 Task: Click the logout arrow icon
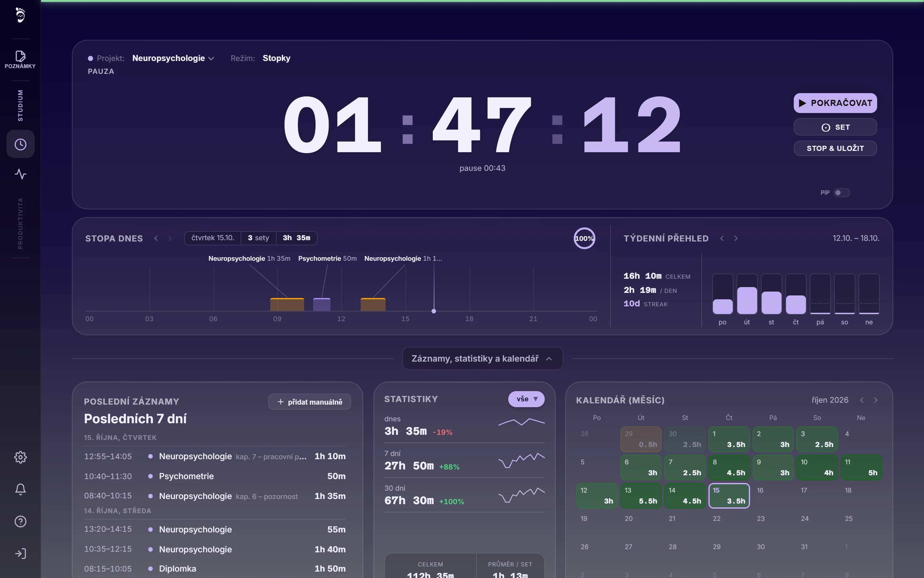pyautogui.click(x=20, y=554)
